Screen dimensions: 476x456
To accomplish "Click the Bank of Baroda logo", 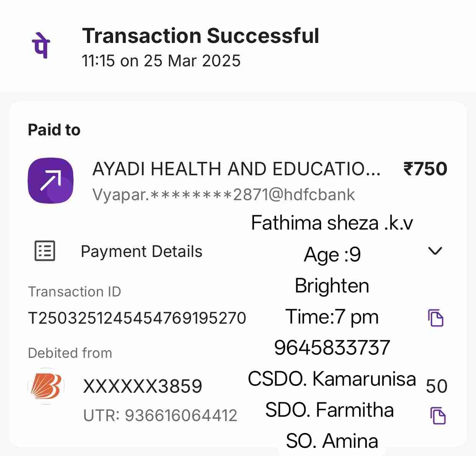I will 46,386.
